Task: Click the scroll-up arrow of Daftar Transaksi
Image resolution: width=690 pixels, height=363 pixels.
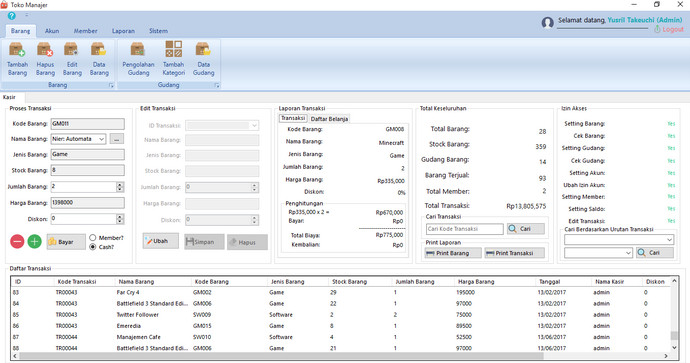Action: point(674,281)
